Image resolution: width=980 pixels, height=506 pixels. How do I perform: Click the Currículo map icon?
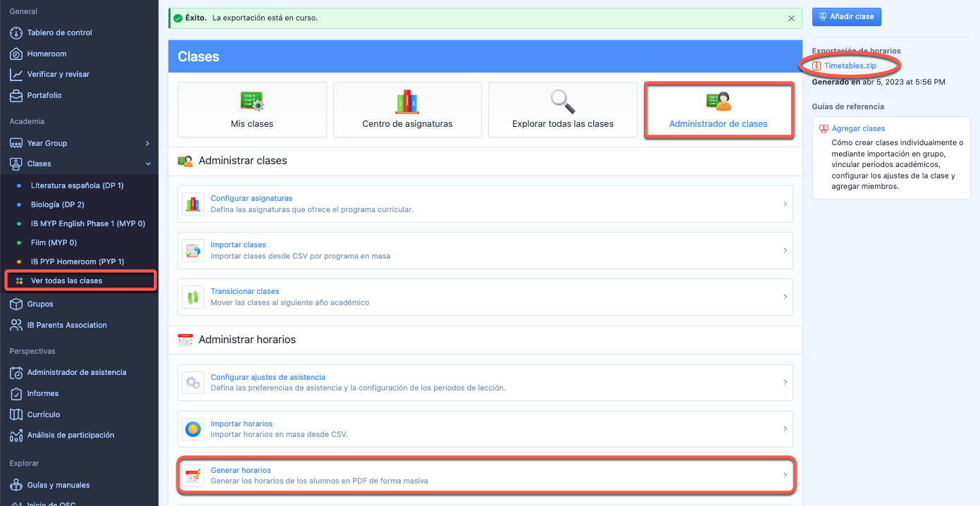(15, 414)
